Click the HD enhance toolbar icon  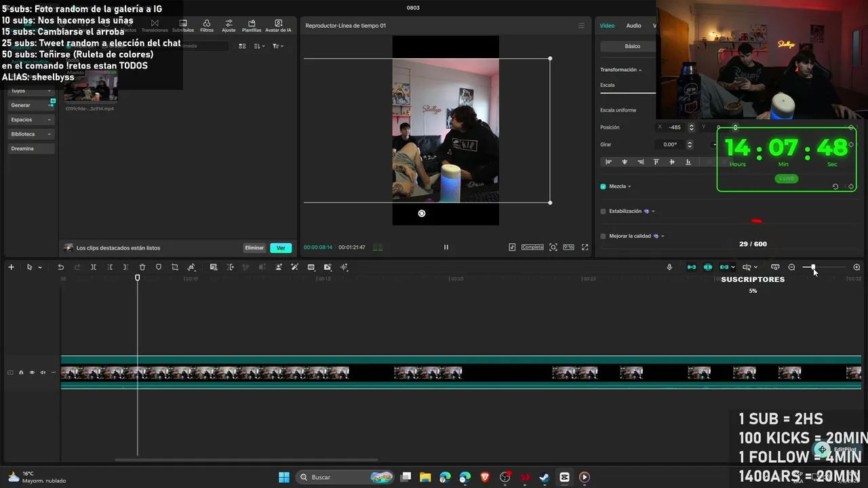(x=311, y=267)
